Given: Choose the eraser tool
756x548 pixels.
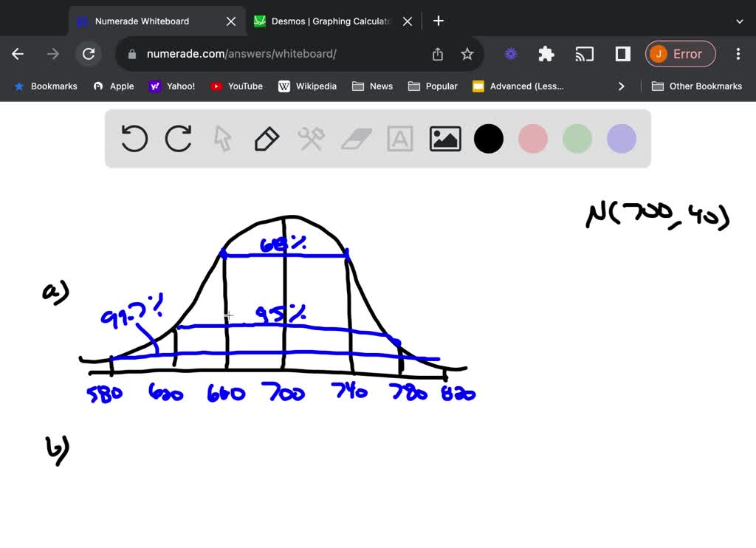Looking at the screenshot, I should pyautogui.click(x=357, y=139).
